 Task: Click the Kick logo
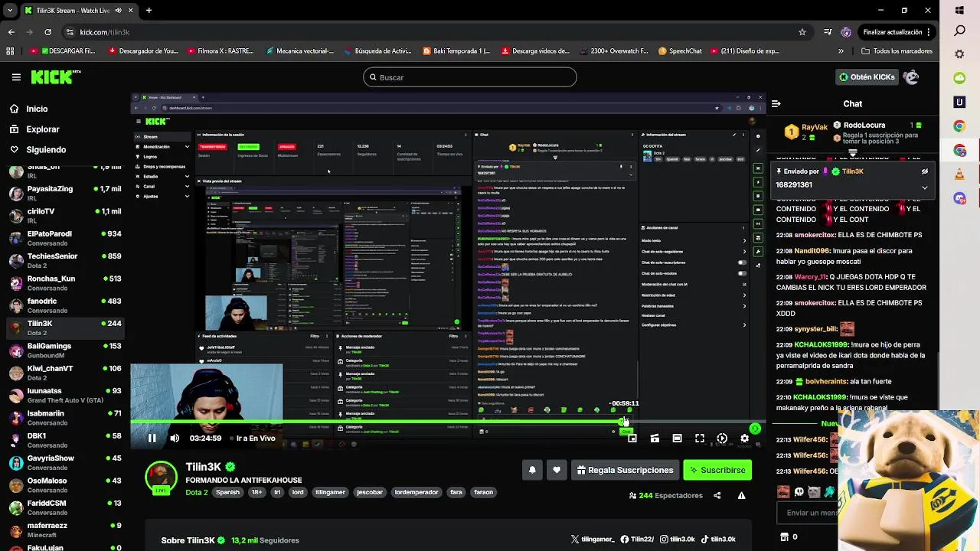click(55, 77)
